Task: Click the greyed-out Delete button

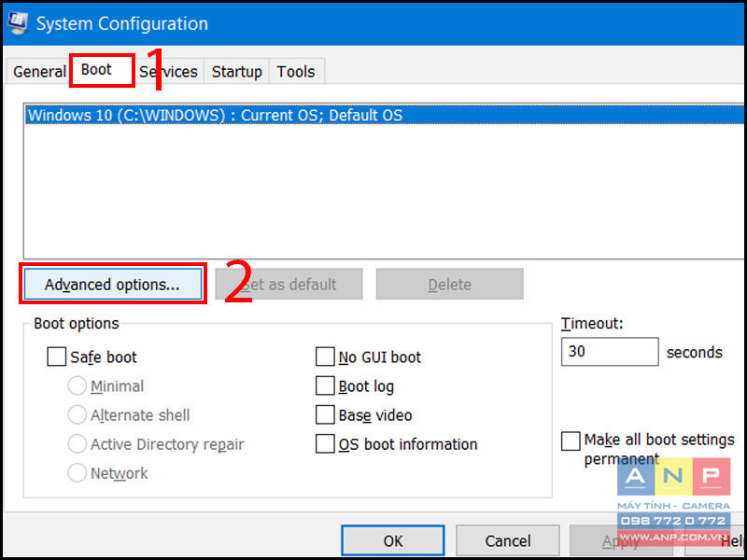Action: click(449, 285)
